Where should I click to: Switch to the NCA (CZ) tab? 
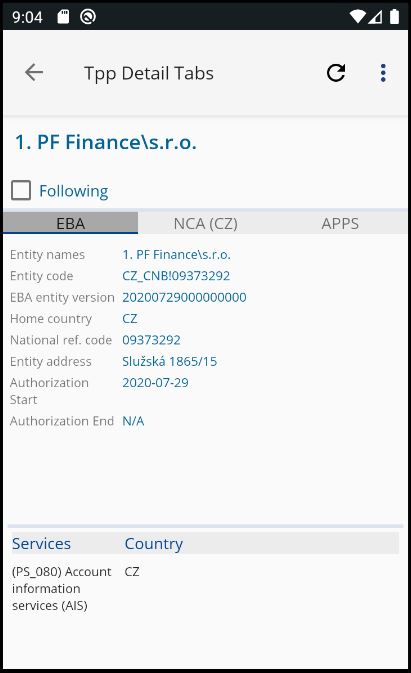pyautogui.click(x=206, y=223)
